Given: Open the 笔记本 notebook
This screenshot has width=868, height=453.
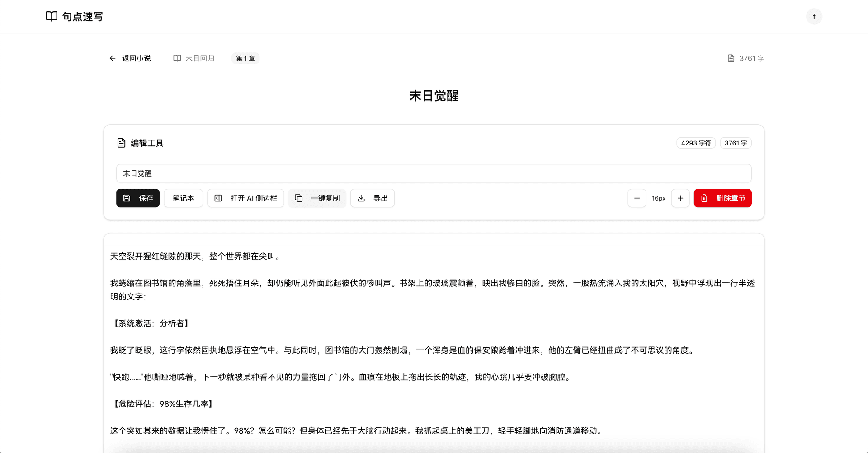Looking at the screenshot, I should [183, 198].
